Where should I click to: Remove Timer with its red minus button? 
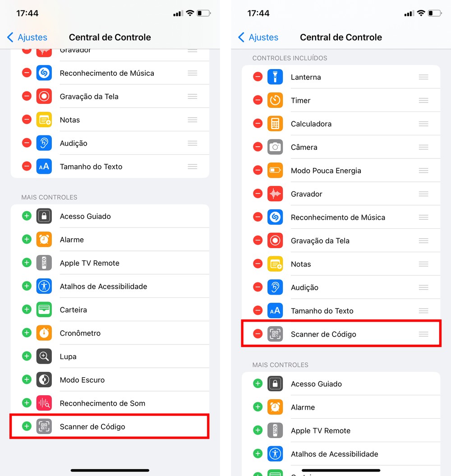pos(258,100)
